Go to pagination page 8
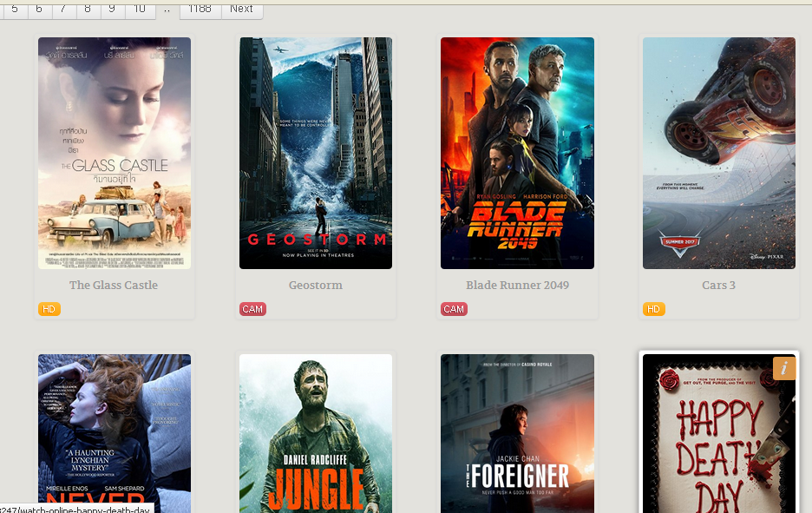 click(x=88, y=10)
